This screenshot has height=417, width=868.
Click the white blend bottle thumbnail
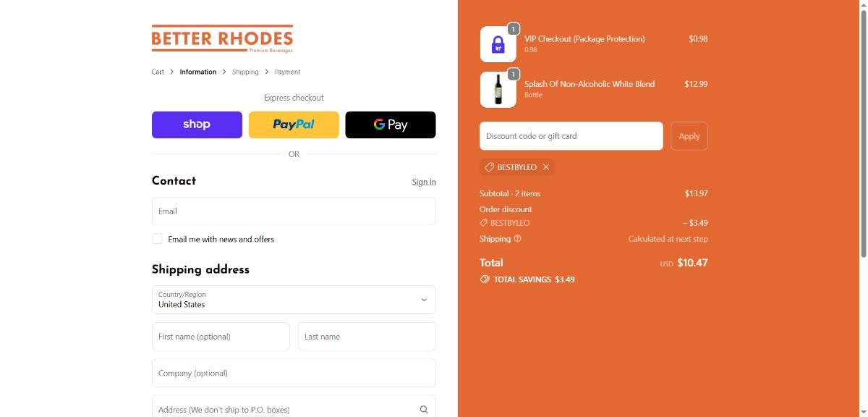tap(498, 90)
